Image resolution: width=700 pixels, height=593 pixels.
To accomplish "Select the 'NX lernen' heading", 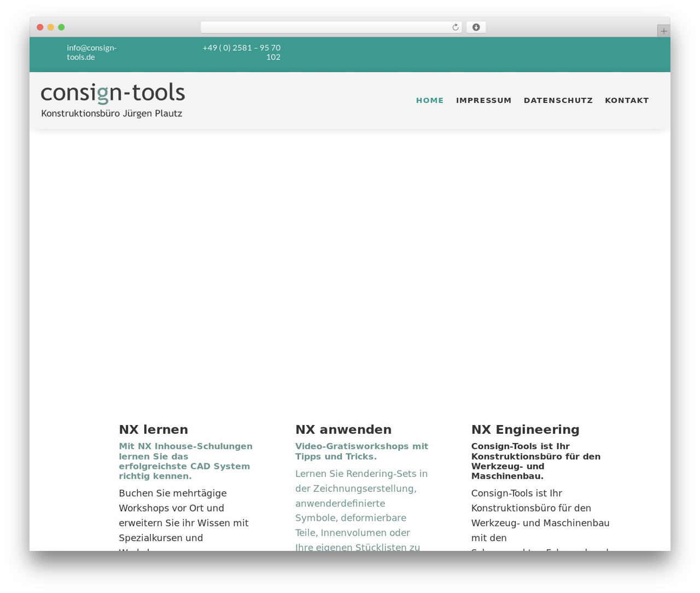I will click(x=154, y=429).
